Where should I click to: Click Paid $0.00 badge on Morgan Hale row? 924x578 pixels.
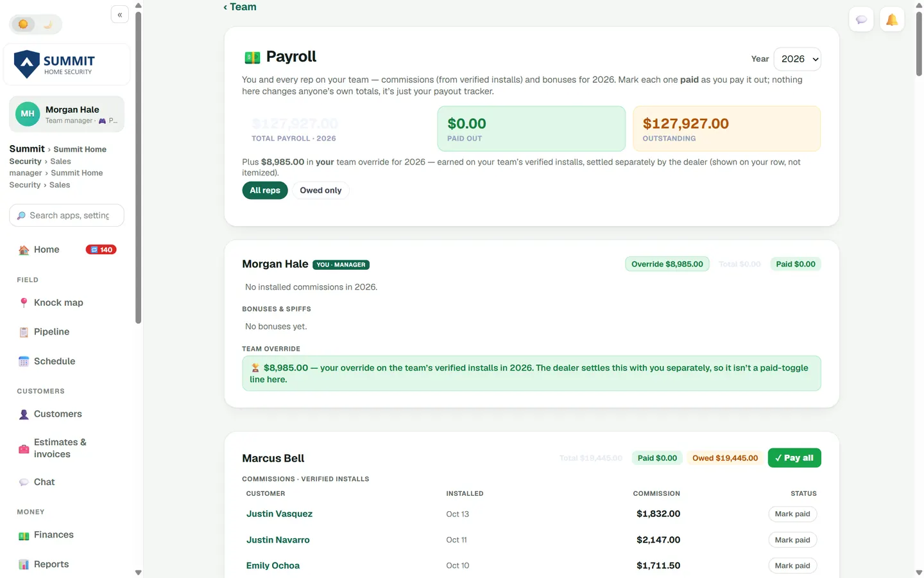796,264
